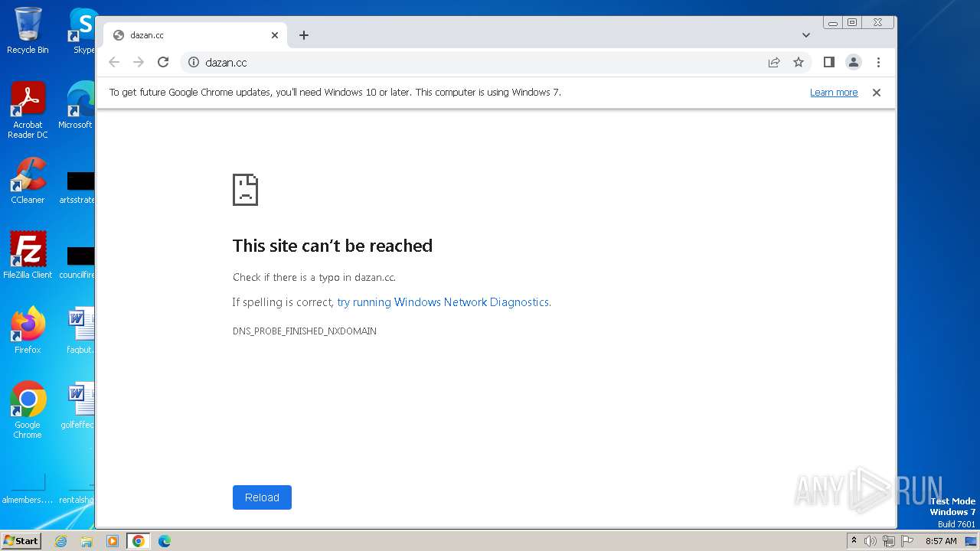This screenshot has height=551, width=980.
Task: Click the browser forward arrow
Action: [x=139, y=63]
